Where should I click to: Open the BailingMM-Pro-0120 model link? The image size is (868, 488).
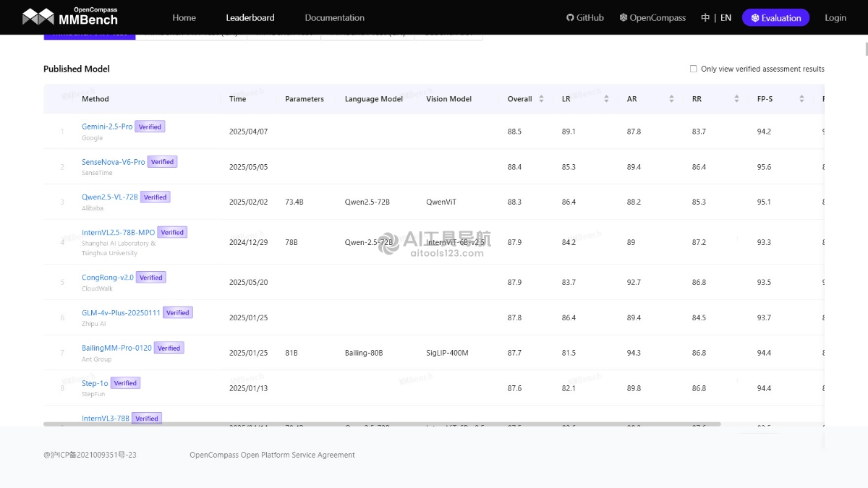tap(116, 348)
